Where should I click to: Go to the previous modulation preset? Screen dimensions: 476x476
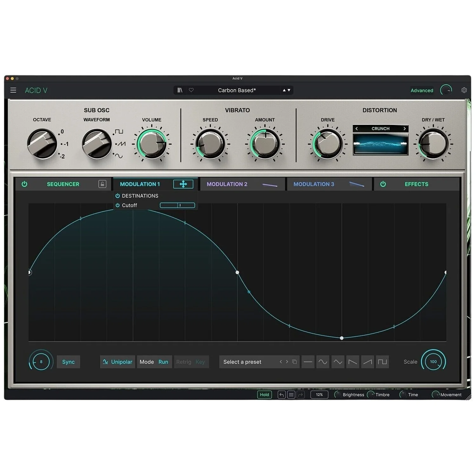pyautogui.click(x=281, y=362)
